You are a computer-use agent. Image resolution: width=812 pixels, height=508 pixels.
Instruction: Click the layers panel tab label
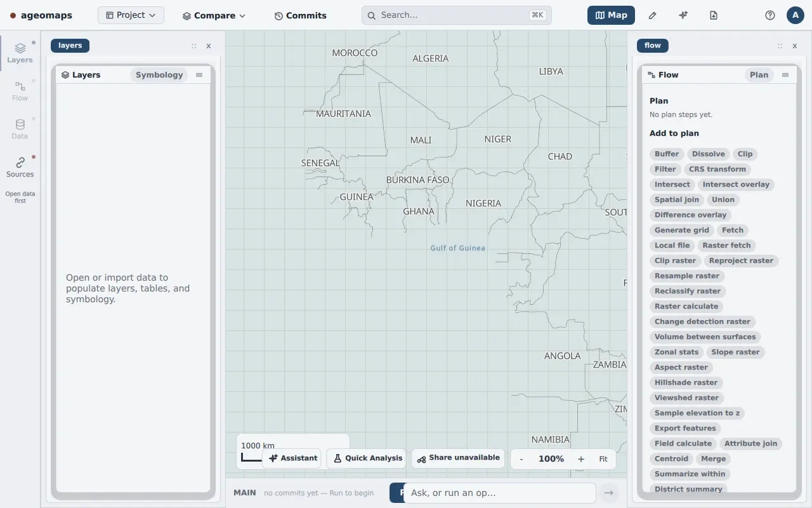point(70,46)
